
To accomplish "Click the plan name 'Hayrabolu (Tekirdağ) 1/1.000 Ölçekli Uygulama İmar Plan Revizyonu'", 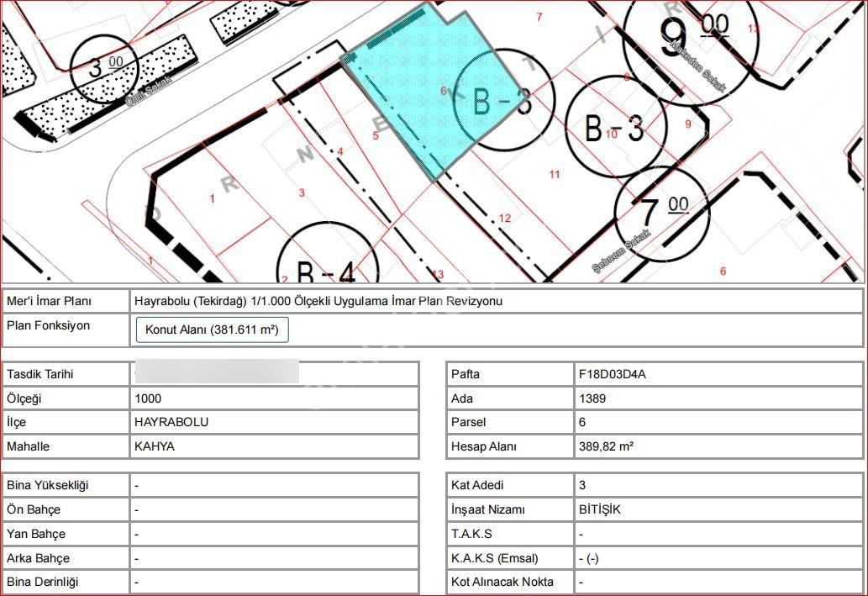I will pyautogui.click(x=318, y=301).
